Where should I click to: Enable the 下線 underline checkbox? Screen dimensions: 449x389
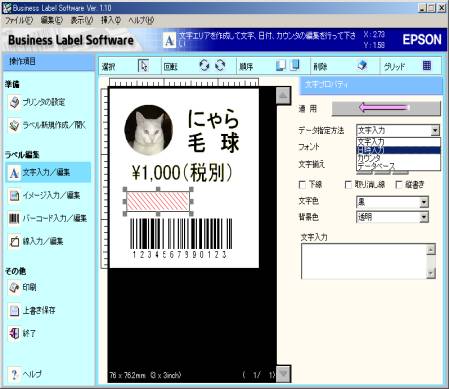(302, 185)
